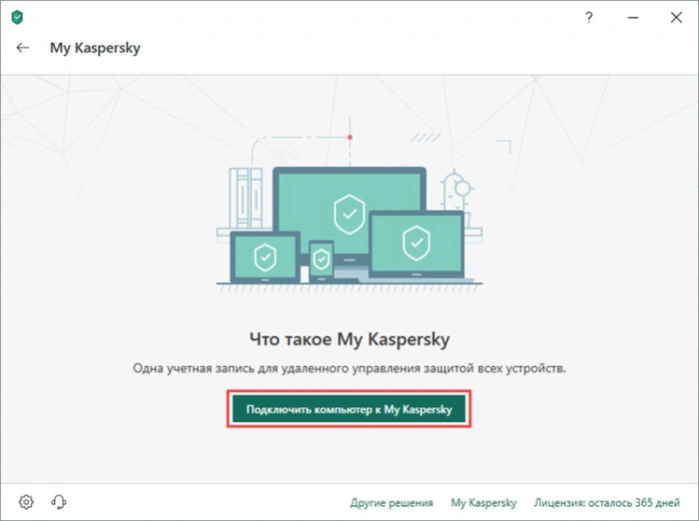Click the Что такое My Kaspersky heading
This screenshot has height=521, width=699.
(x=350, y=339)
